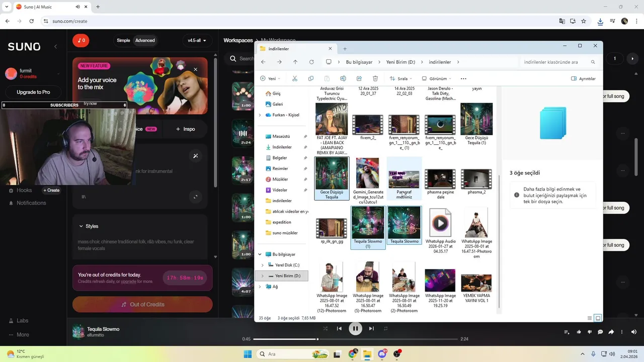Select the indirilenler Explorer tab

point(296,49)
